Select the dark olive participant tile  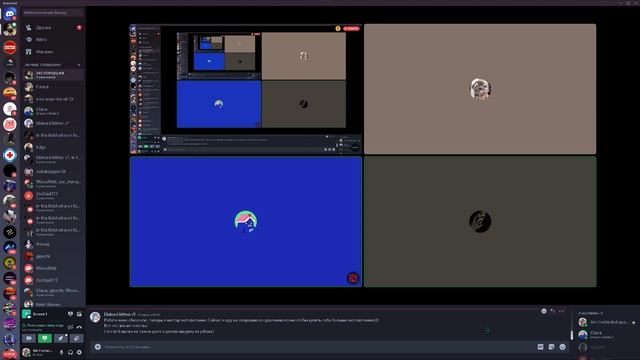pyautogui.click(x=480, y=222)
